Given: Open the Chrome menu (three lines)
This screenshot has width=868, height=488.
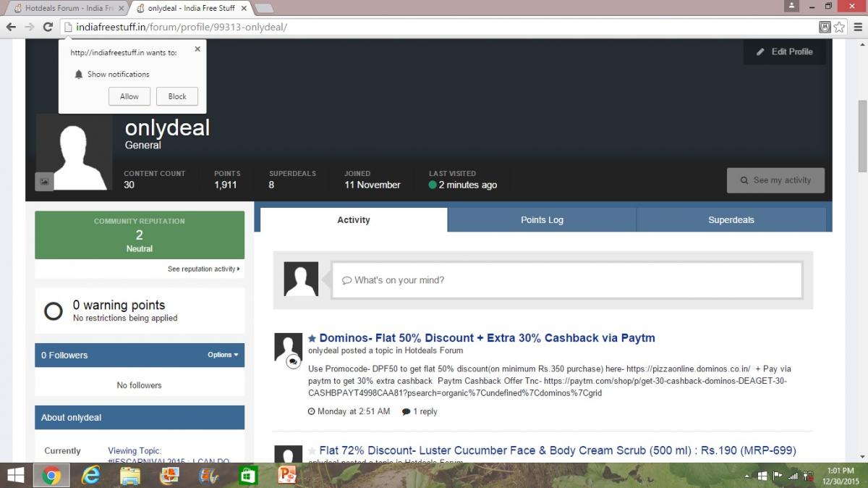Looking at the screenshot, I should point(856,27).
